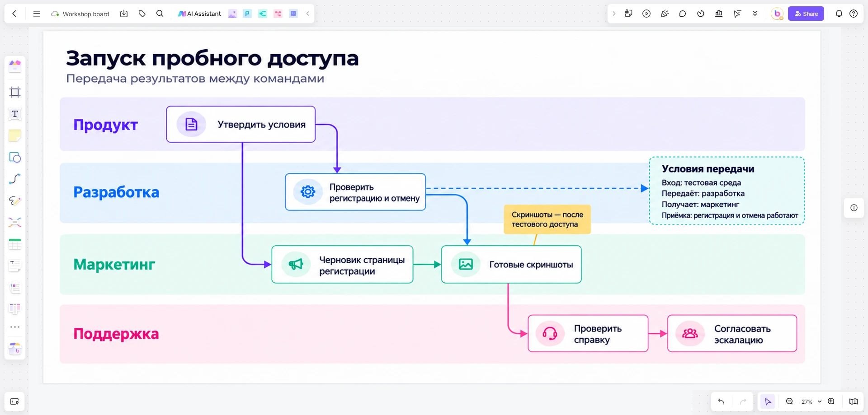Open the timer icon
Image resolution: width=868 pixels, height=415 pixels.
(701, 14)
